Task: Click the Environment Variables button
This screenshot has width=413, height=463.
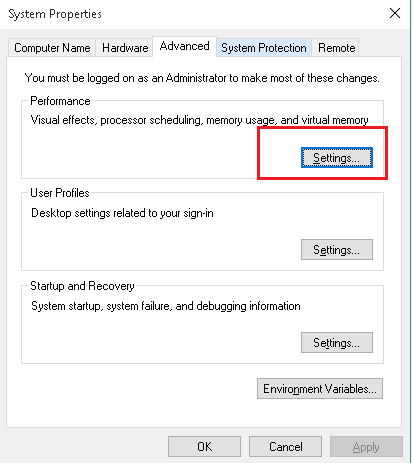Action: [x=320, y=389]
